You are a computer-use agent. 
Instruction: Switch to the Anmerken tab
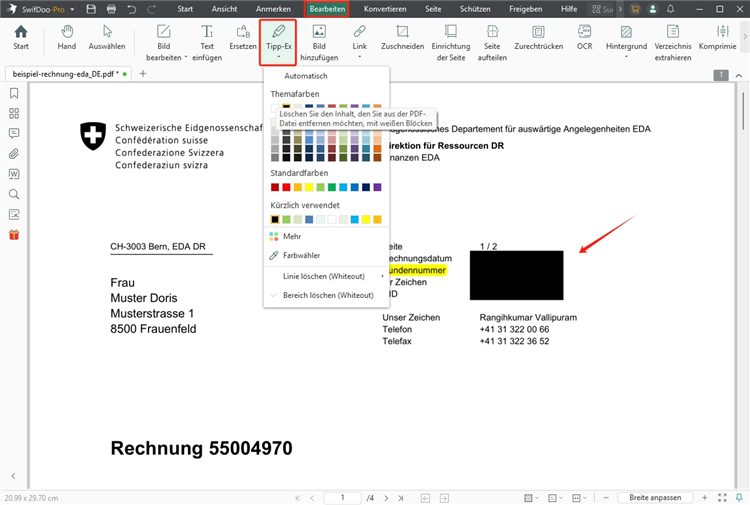[x=273, y=9]
